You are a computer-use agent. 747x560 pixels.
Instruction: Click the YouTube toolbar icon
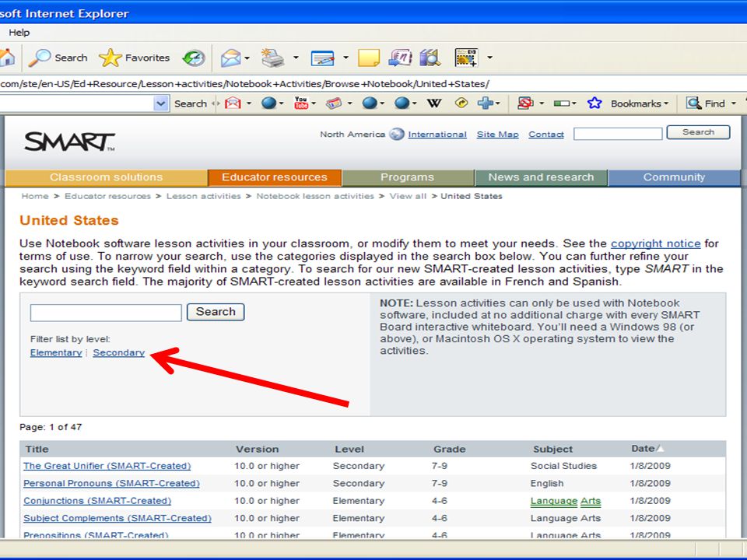[301, 103]
